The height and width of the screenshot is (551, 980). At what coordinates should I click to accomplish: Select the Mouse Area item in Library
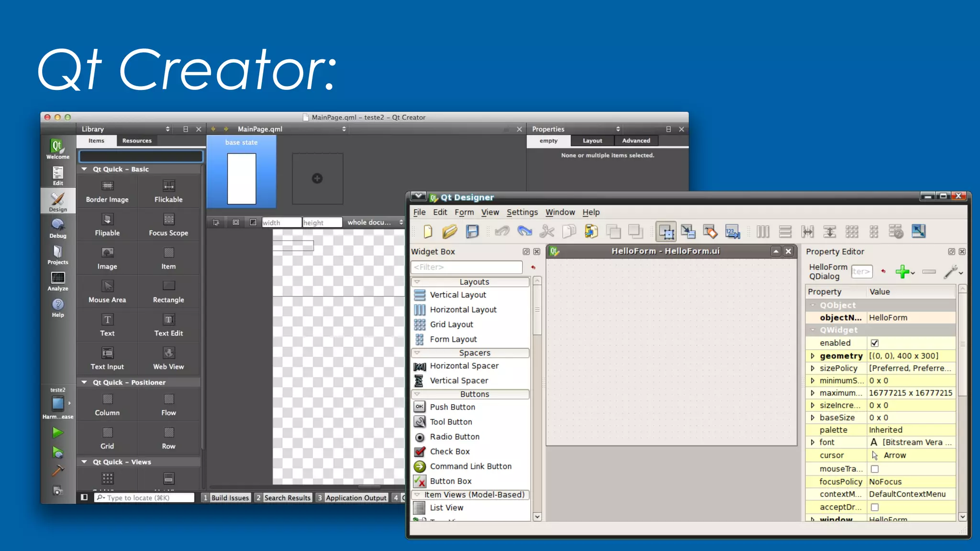point(107,292)
